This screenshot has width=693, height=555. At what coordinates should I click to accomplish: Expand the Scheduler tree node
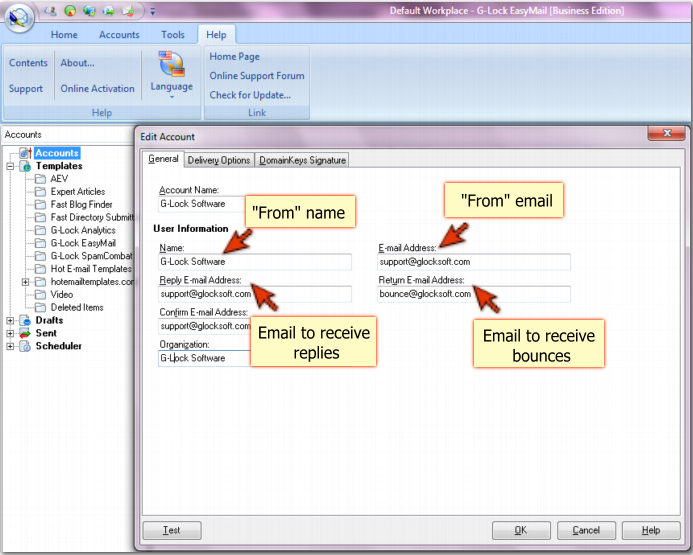(10, 346)
